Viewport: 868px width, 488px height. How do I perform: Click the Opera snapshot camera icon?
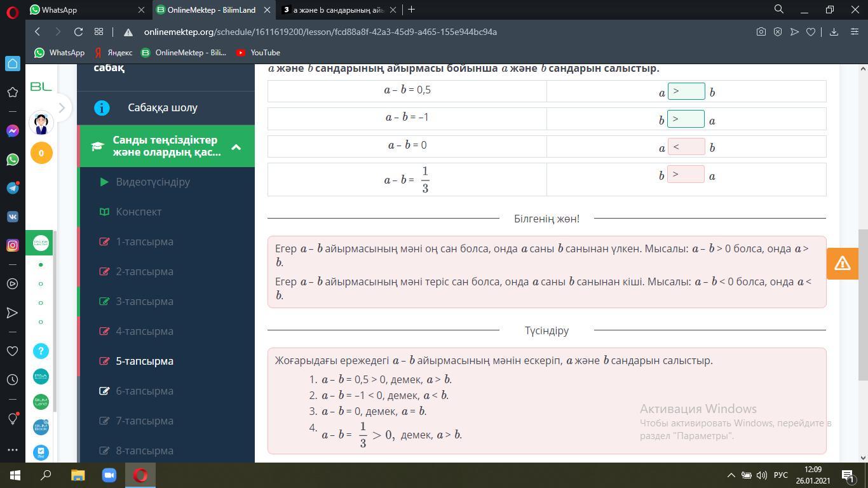point(761,32)
